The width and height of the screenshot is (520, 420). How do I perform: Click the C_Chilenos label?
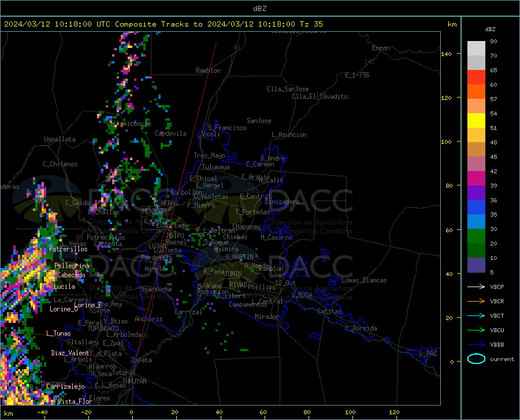[60, 164]
